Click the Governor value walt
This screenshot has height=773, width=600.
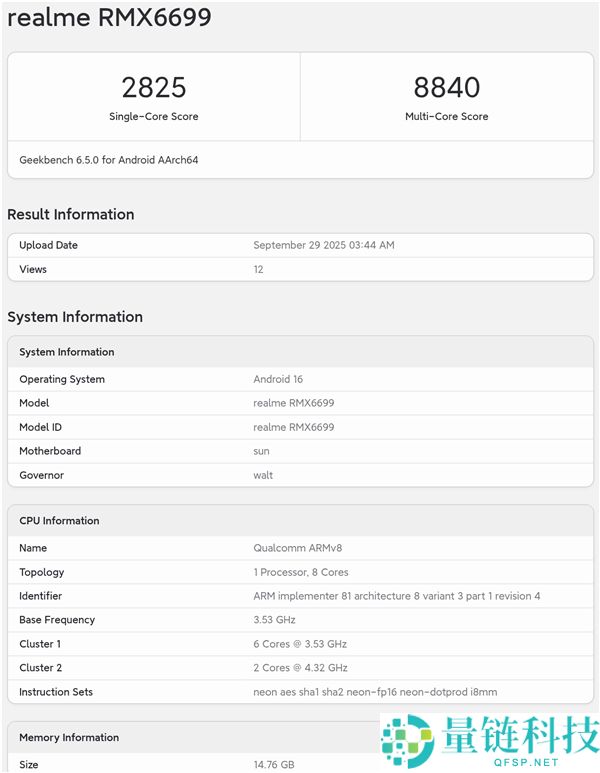[x=263, y=475]
